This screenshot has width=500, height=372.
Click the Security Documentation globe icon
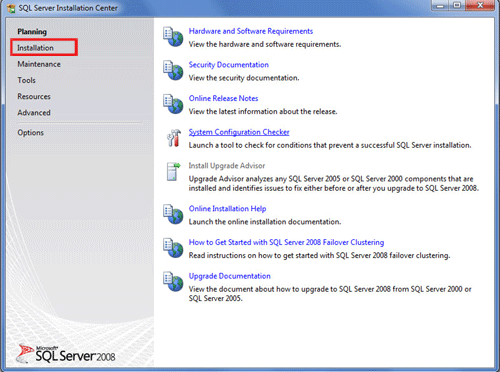[173, 70]
